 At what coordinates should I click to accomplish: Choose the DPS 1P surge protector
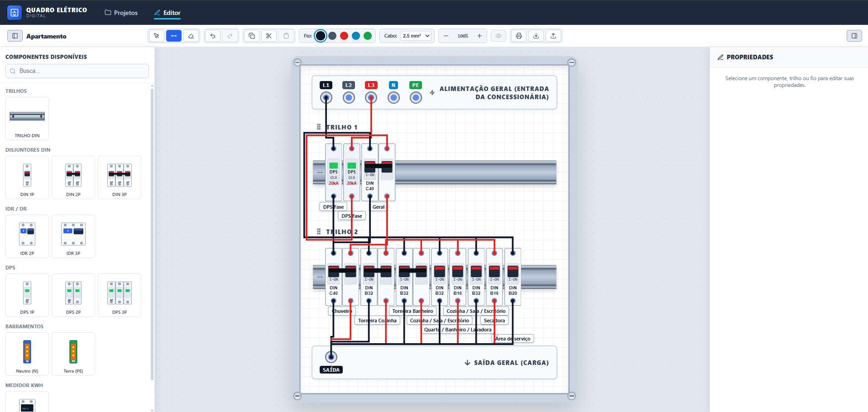[x=27, y=295]
